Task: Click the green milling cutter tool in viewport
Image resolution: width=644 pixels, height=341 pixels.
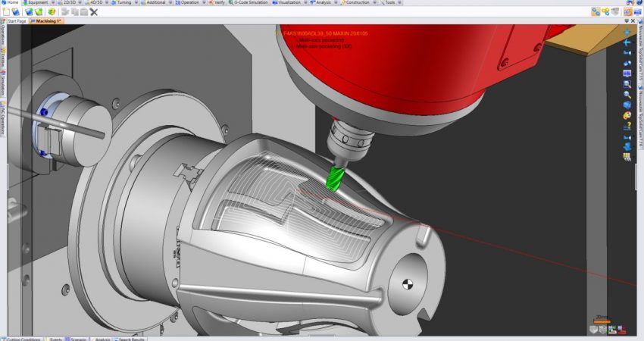Action: point(335,180)
